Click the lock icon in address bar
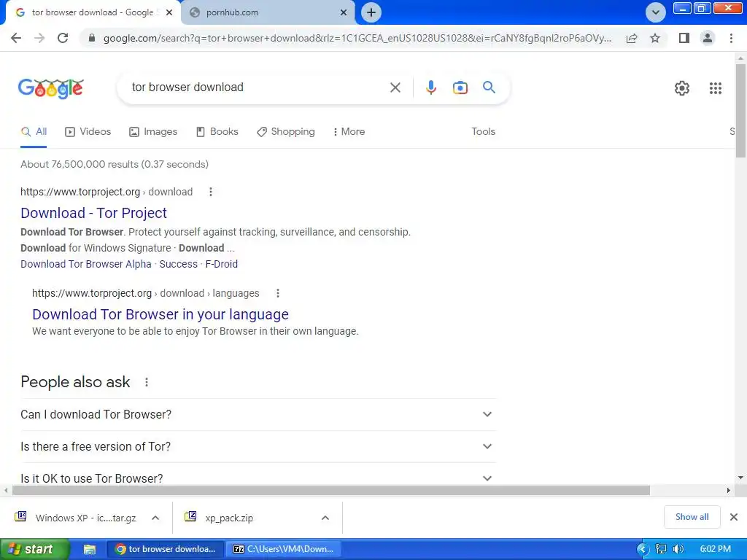Image resolution: width=747 pixels, height=560 pixels. pos(92,38)
